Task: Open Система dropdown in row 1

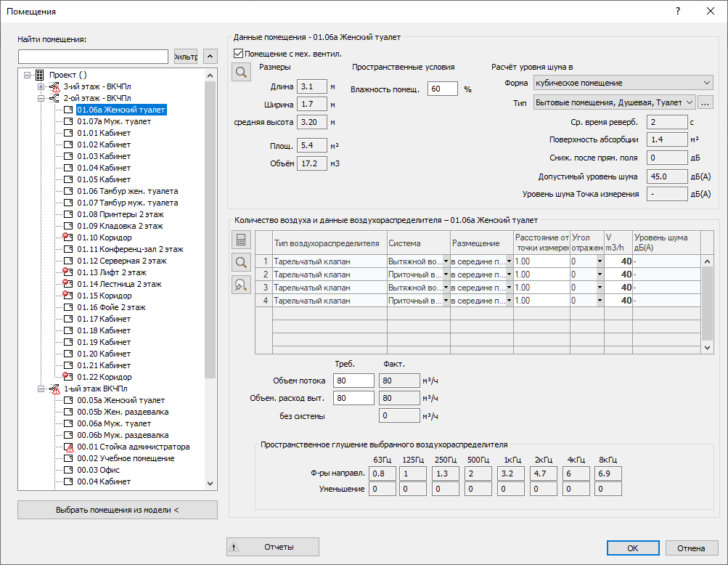Action: (446, 261)
